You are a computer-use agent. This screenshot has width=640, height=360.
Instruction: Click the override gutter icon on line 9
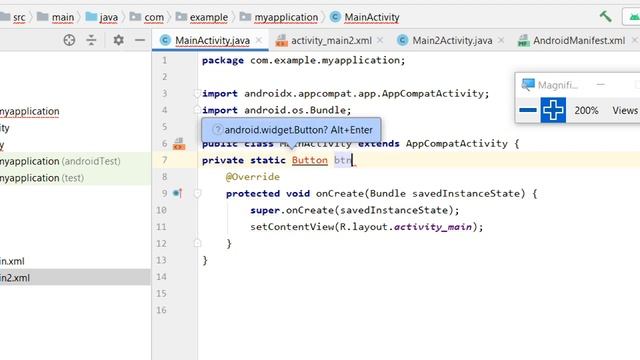point(178,193)
